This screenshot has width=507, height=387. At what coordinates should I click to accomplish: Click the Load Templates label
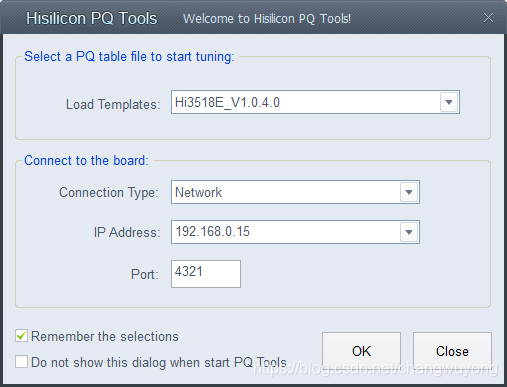tap(113, 104)
